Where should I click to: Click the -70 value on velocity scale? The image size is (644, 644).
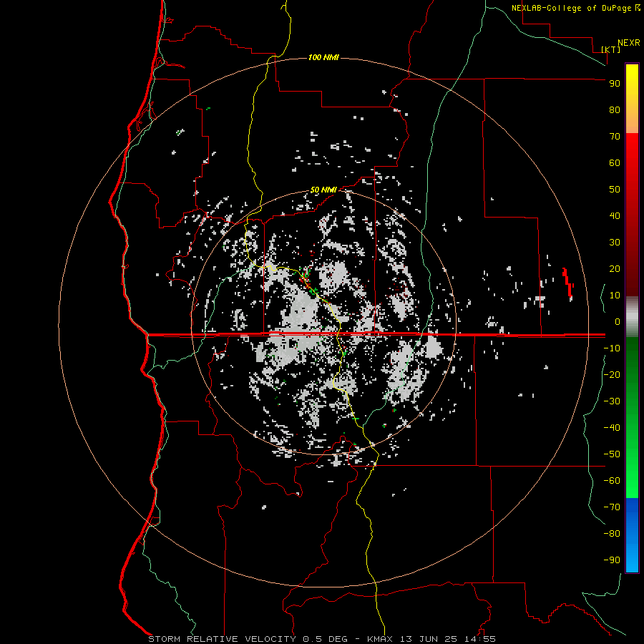point(612,507)
